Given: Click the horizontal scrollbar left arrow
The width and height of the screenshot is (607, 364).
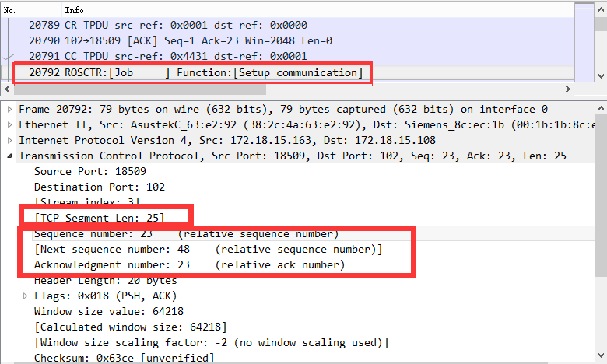Looking at the screenshot, I should coord(7,89).
